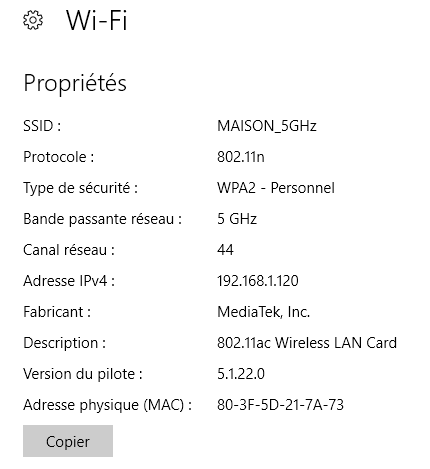This screenshot has width=430, height=469.
Task: Click the Version du pilote label
Action: [83, 374]
